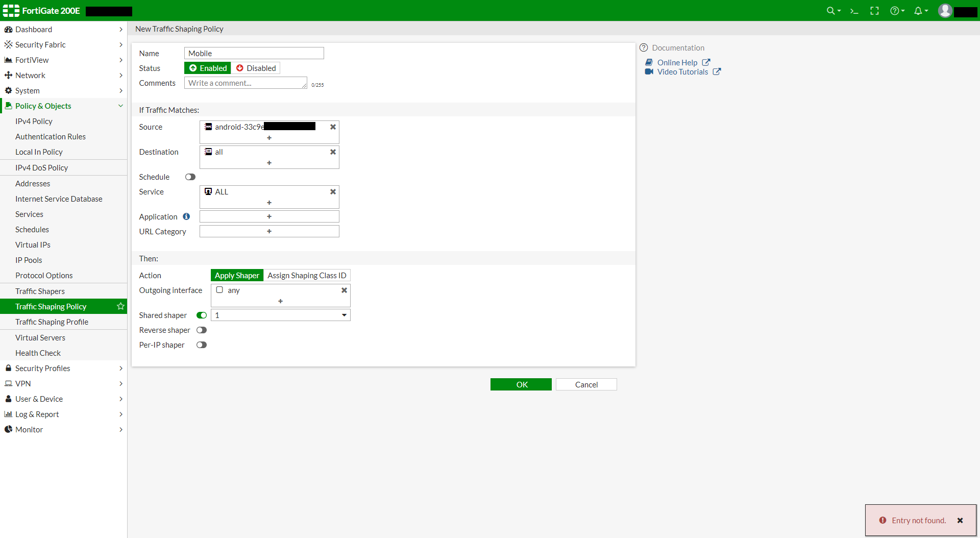Select the Apply Shaper action

pos(237,275)
